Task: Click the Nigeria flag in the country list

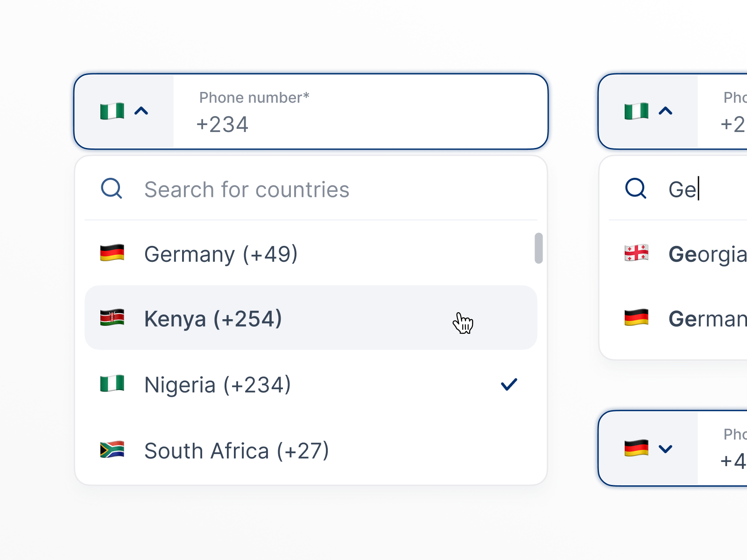Action: [x=112, y=384]
